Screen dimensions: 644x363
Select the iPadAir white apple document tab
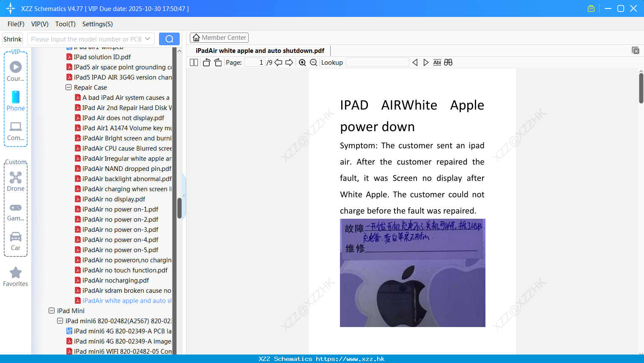pyautogui.click(x=260, y=51)
